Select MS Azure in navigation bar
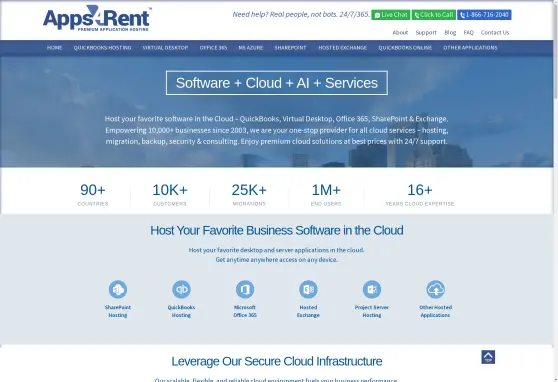558x382 pixels. (251, 48)
